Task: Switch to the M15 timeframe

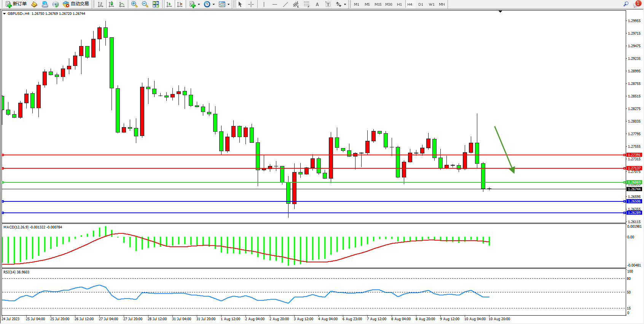Action: pyautogui.click(x=378, y=5)
